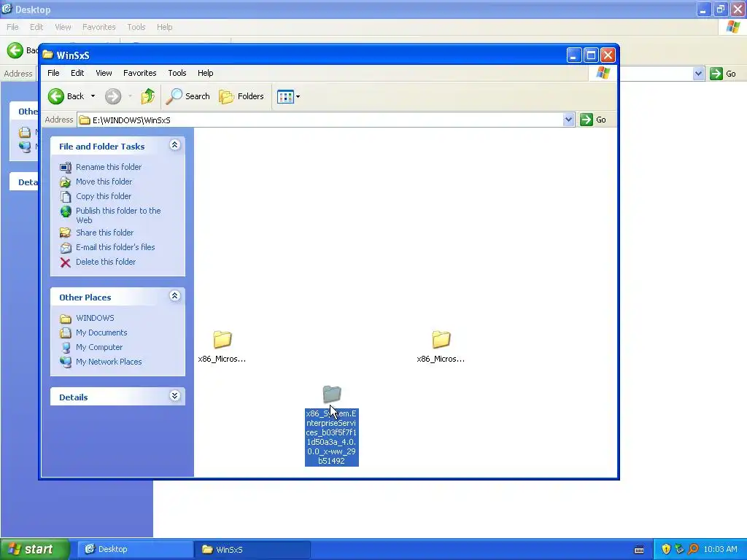
Task: Toggle the Folders pane in WinSxS
Action: tap(241, 96)
